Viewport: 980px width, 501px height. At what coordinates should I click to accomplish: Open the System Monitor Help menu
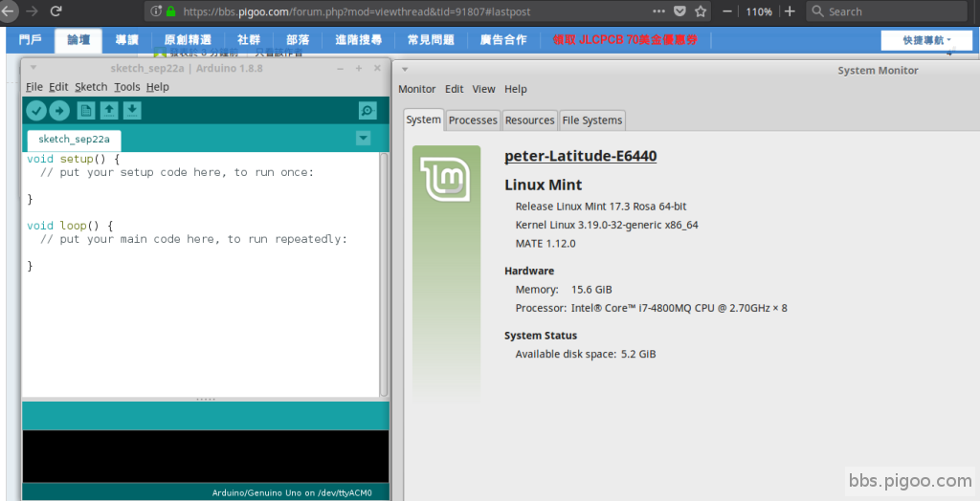click(x=516, y=89)
